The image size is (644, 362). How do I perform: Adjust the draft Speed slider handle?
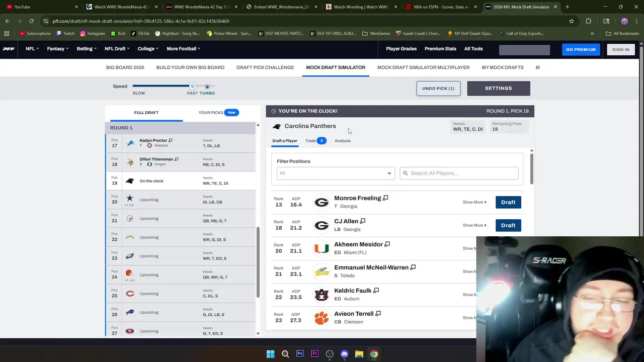pos(192,86)
